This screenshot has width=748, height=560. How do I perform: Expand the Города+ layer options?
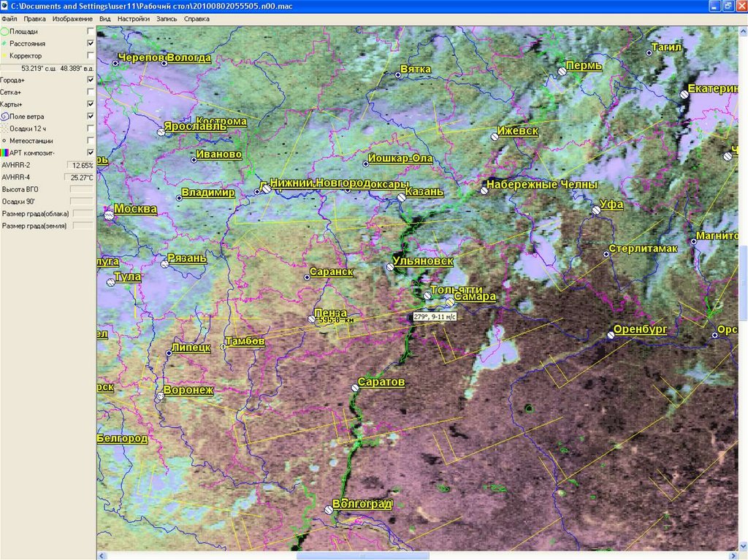(x=12, y=80)
